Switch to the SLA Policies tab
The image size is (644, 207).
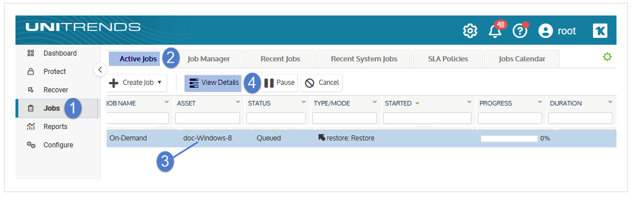tap(447, 58)
